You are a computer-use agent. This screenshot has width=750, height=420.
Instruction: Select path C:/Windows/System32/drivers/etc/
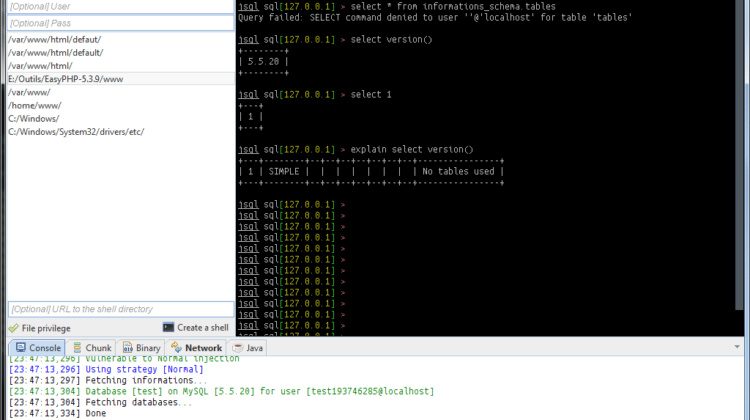(121, 132)
